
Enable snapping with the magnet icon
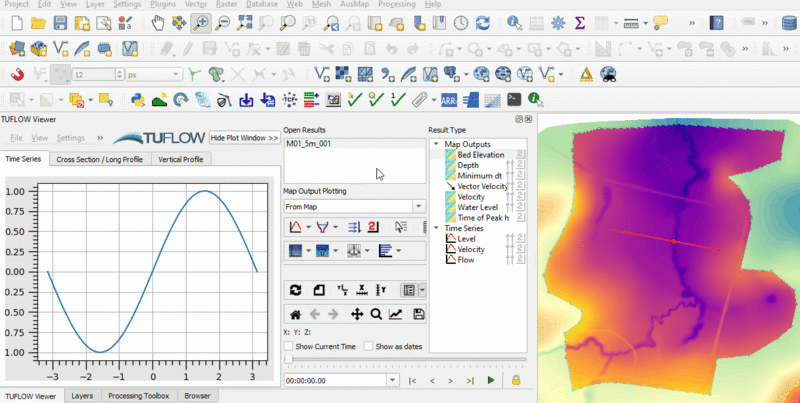pos(17,73)
